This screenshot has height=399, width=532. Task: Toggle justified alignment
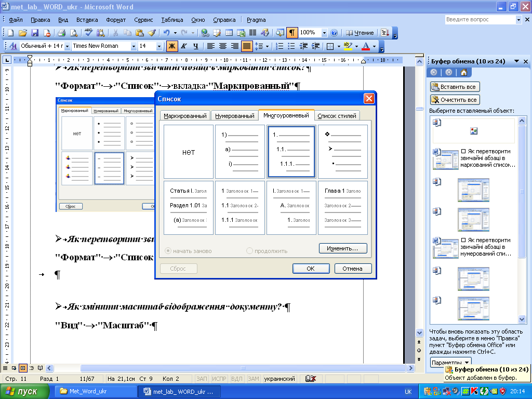247,46
